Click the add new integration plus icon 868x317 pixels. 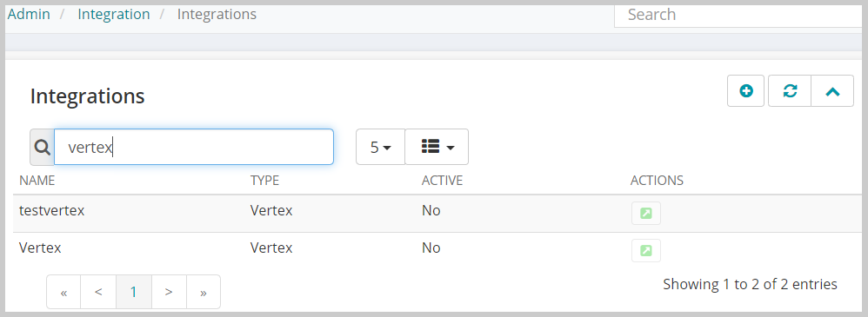[745, 90]
